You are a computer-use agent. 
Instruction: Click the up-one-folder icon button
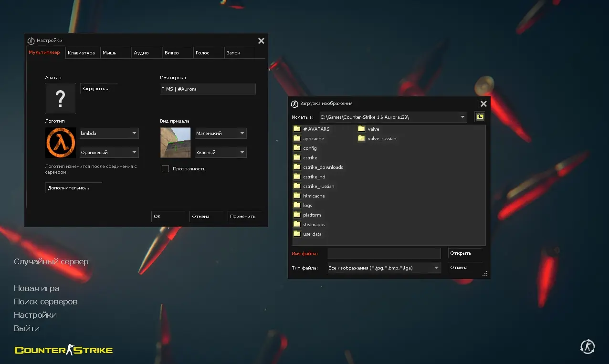(480, 116)
